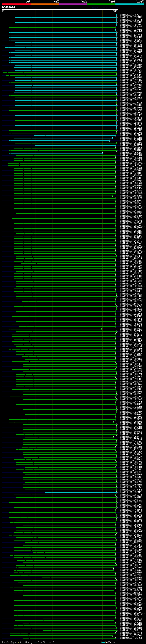Select the UniRef100_A4S2V9 label

click(x=131, y=145)
